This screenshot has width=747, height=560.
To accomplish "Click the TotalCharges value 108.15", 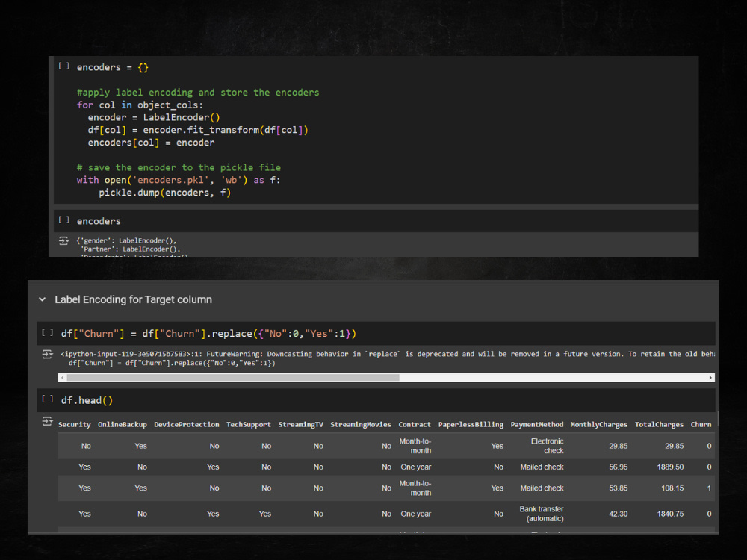I will click(672, 488).
